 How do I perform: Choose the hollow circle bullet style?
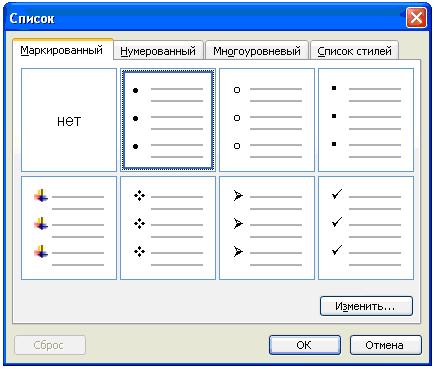[267, 120]
